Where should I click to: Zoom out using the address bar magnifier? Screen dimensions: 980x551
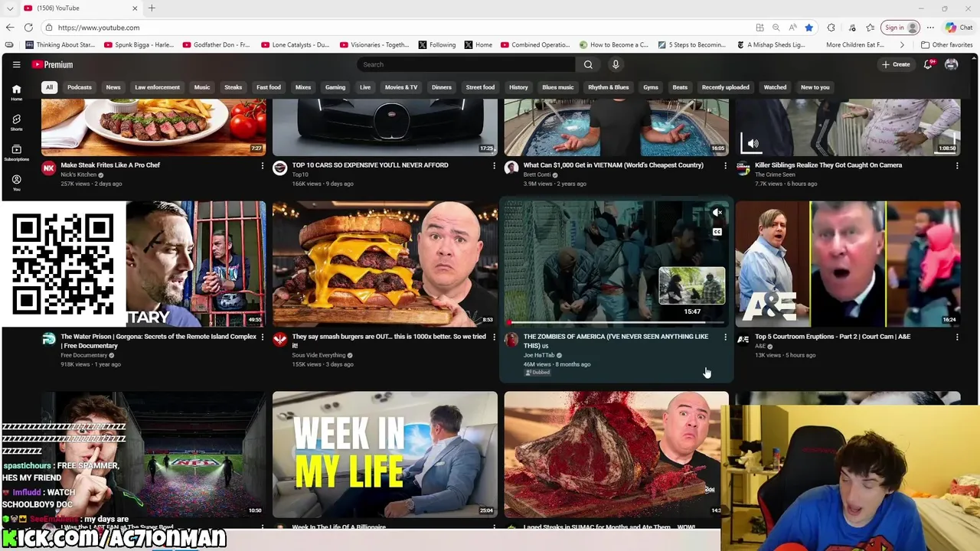pyautogui.click(x=776, y=28)
